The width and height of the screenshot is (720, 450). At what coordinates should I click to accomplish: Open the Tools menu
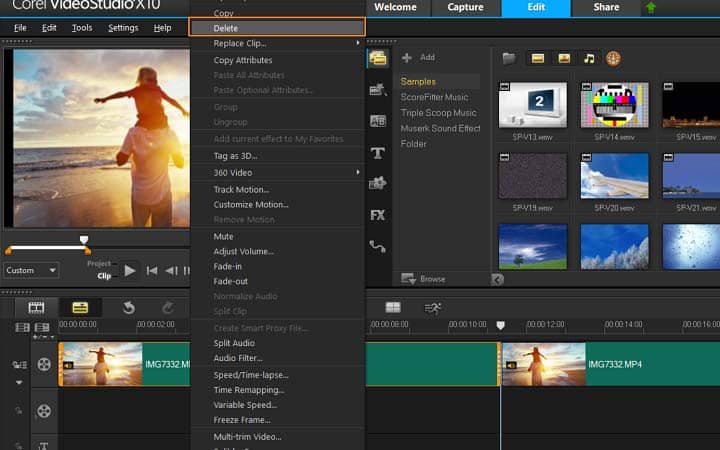82,28
